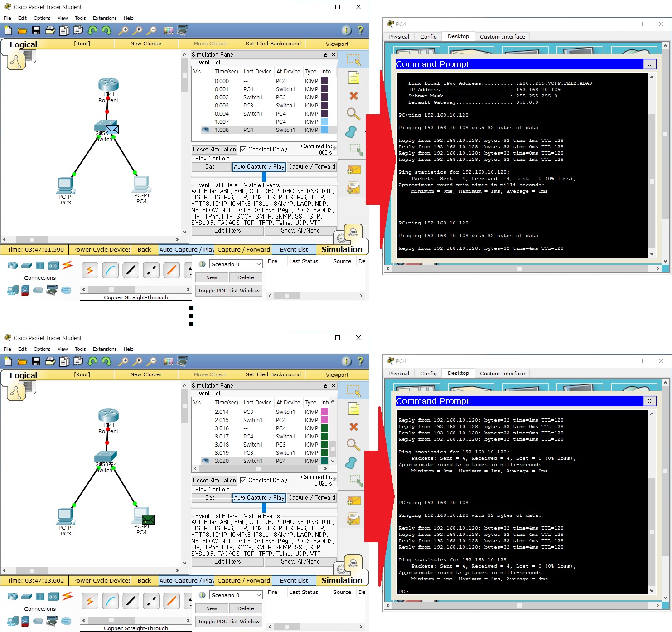Click the Connections label box in lower window
Screen dimensions: 672x632
click(x=40, y=609)
